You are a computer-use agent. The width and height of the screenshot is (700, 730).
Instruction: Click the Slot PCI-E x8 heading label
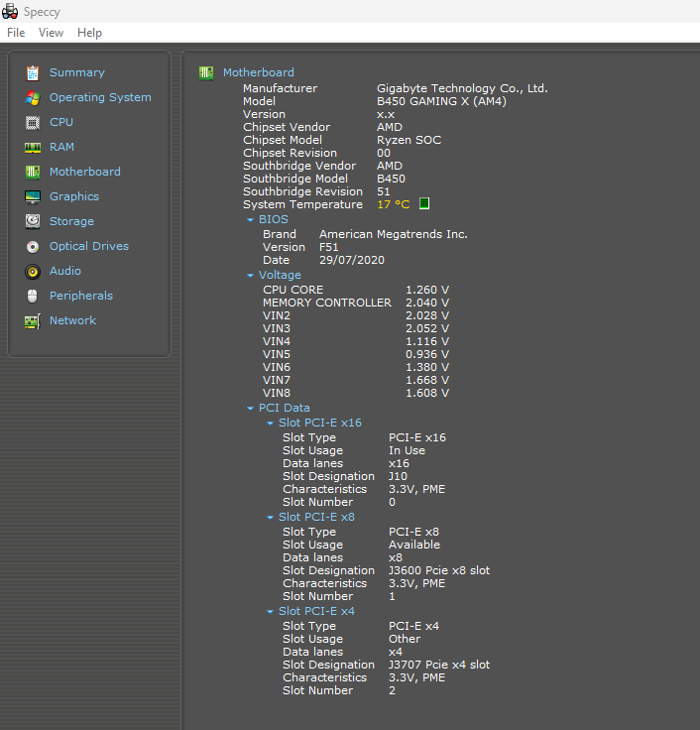point(316,517)
